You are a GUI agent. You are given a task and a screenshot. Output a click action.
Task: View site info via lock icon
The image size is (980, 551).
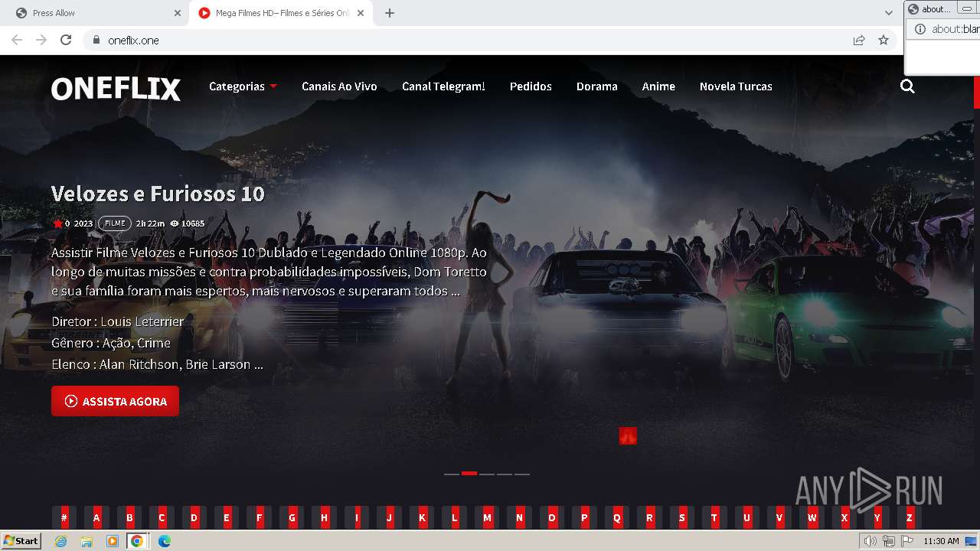coord(96,40)
